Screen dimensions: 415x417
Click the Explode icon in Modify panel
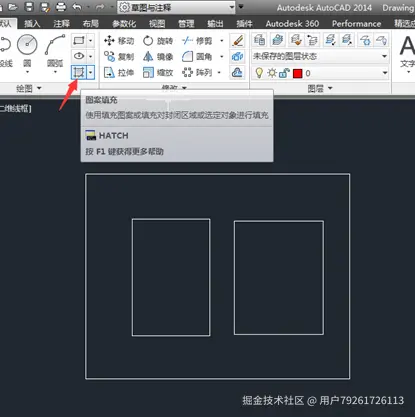pos(238,56)
